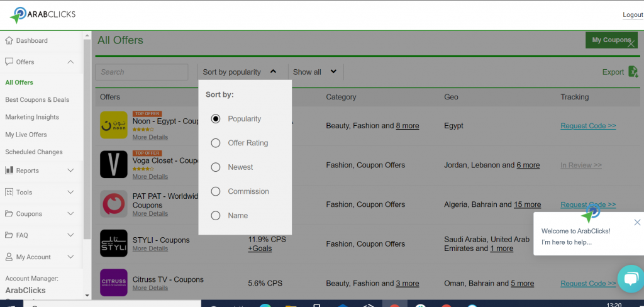This screenshot has height=307, width=644.
Task: Request Code for Citruss TV
Action: pyautogui.click(x=588, y=283)
